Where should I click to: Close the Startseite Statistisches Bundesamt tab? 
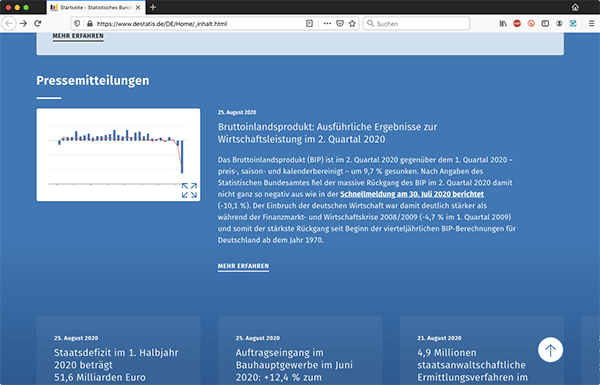click(x=138, y=7)
